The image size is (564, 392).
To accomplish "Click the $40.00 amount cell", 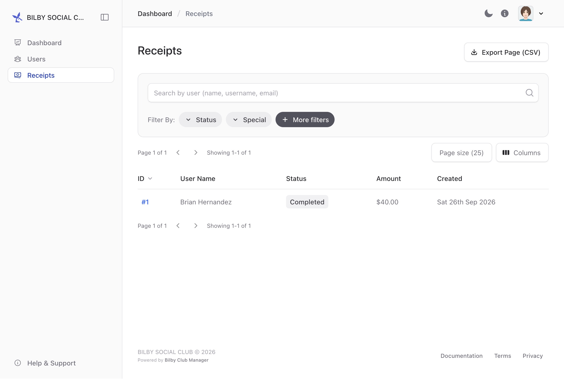I will (387, 202).
